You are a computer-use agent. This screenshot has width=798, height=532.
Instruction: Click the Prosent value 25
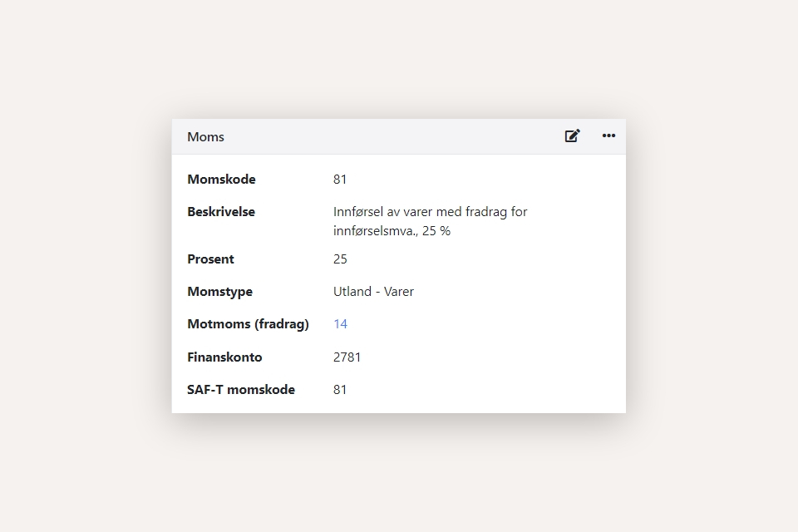click(x=340, y=259)
